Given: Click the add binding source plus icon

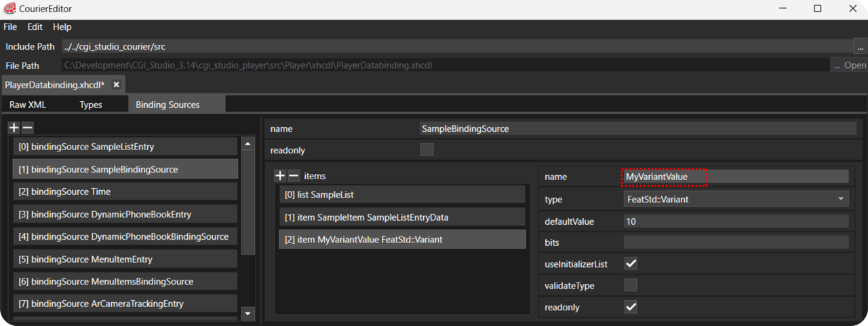Looking at the screenshot, I should pyautogui.click(x=14, y=128).
